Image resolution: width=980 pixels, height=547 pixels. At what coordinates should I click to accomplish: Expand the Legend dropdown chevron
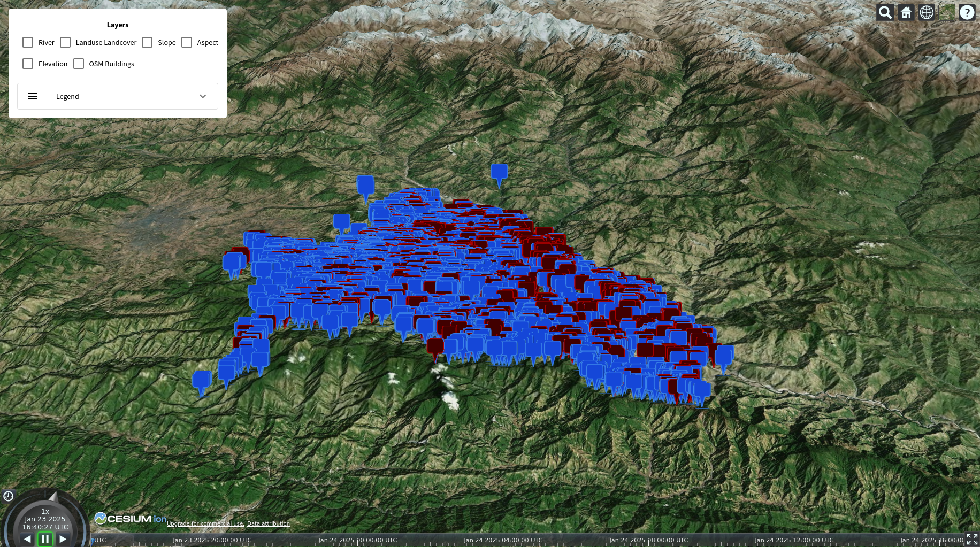(x=203, y=96)
